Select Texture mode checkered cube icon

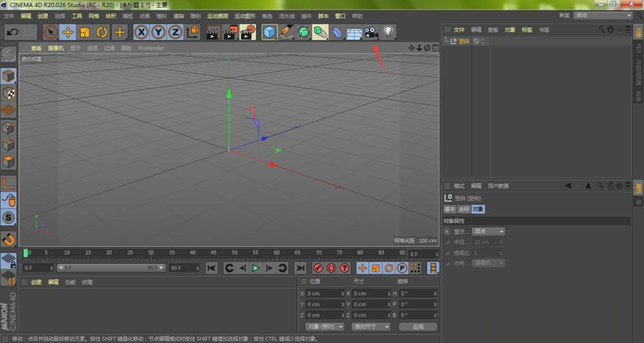pyautogui.click(x=8, y=93)
